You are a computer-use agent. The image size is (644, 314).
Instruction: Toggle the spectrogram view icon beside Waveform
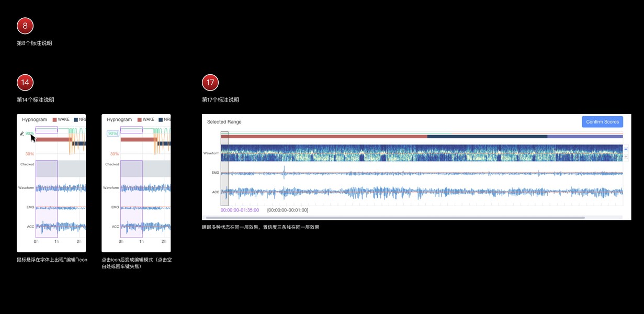pyautogui.click(x=626, y=149)
